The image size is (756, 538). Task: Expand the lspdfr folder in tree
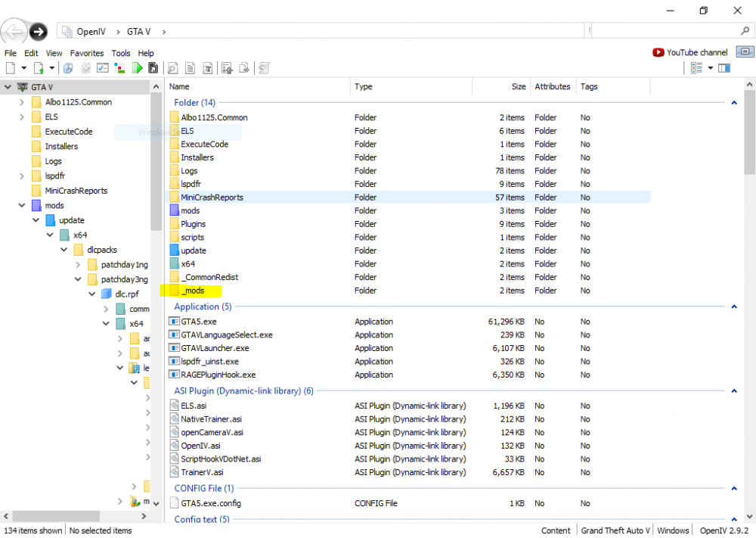(22, 176)
